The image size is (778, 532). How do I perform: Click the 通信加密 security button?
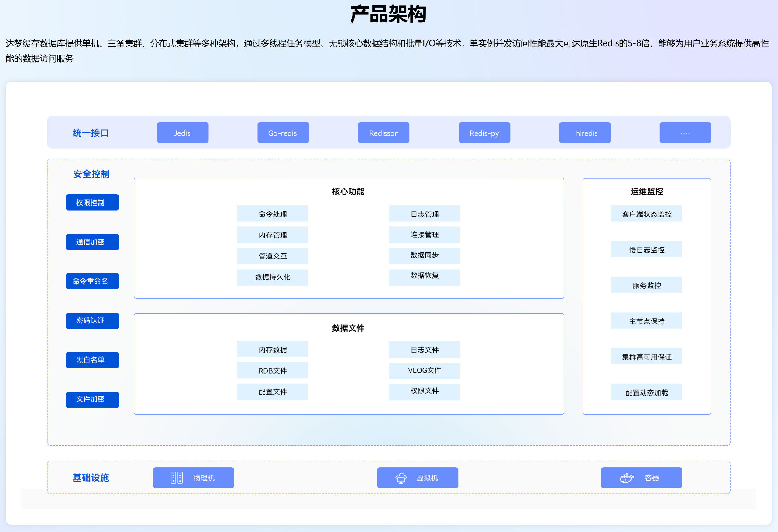(92, 242)
